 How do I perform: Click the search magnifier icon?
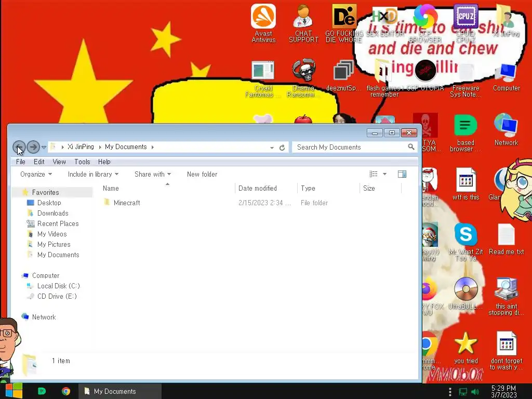pyautogui.click(x=411, y=147)
